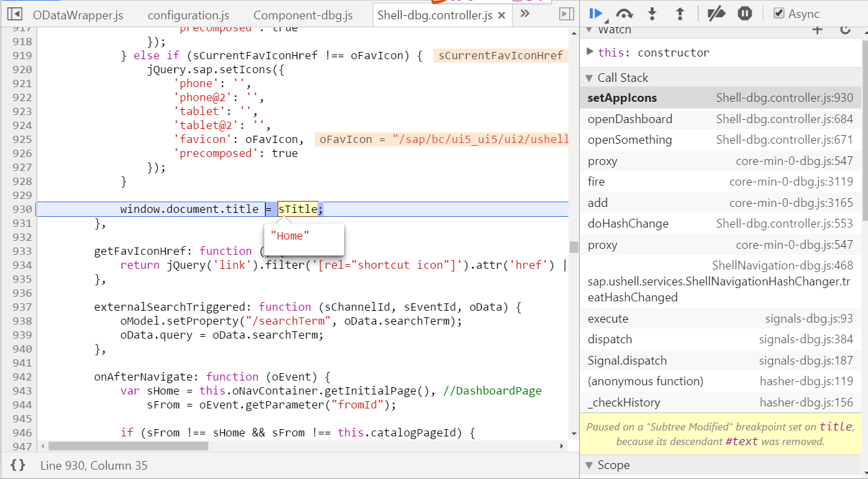Select the setAppIcons call stack frame
868x479 pixels.
720,98
